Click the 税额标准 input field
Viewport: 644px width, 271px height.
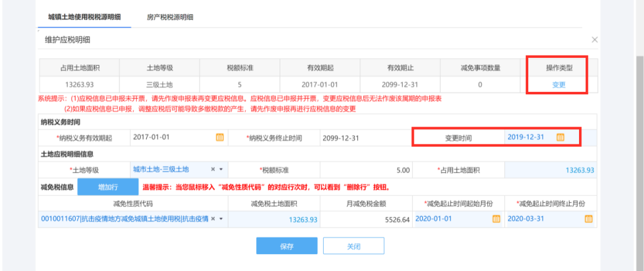tap(366, 170)
